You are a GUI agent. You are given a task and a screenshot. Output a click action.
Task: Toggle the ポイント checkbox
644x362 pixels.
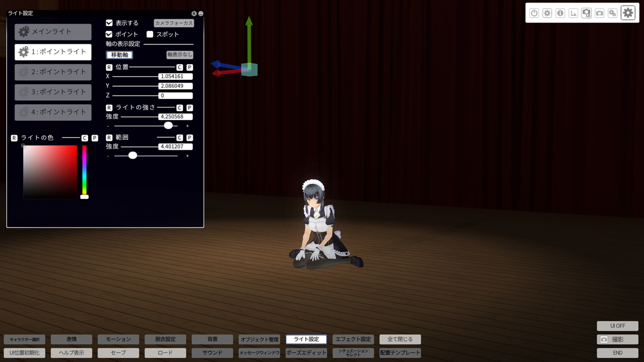pos(109,34)
